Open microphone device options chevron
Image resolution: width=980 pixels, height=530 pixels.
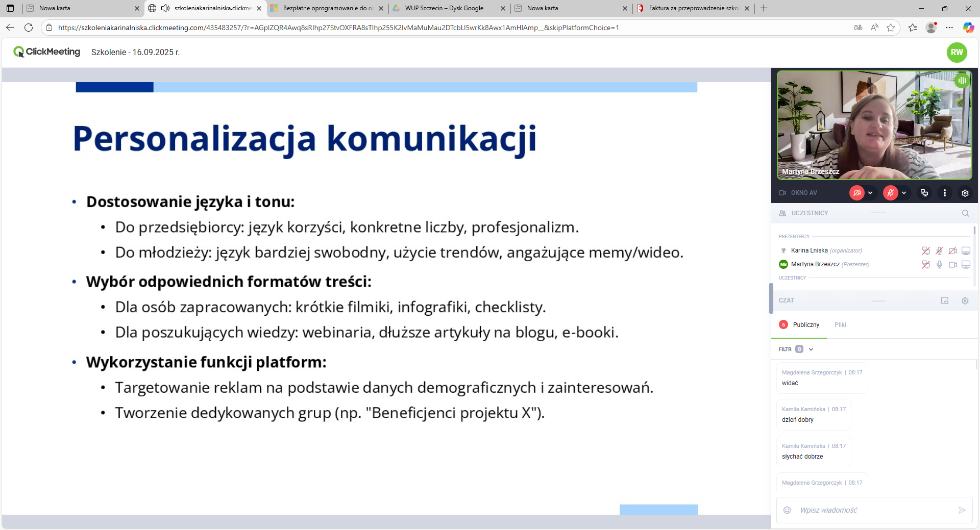[x=904, y=193]
